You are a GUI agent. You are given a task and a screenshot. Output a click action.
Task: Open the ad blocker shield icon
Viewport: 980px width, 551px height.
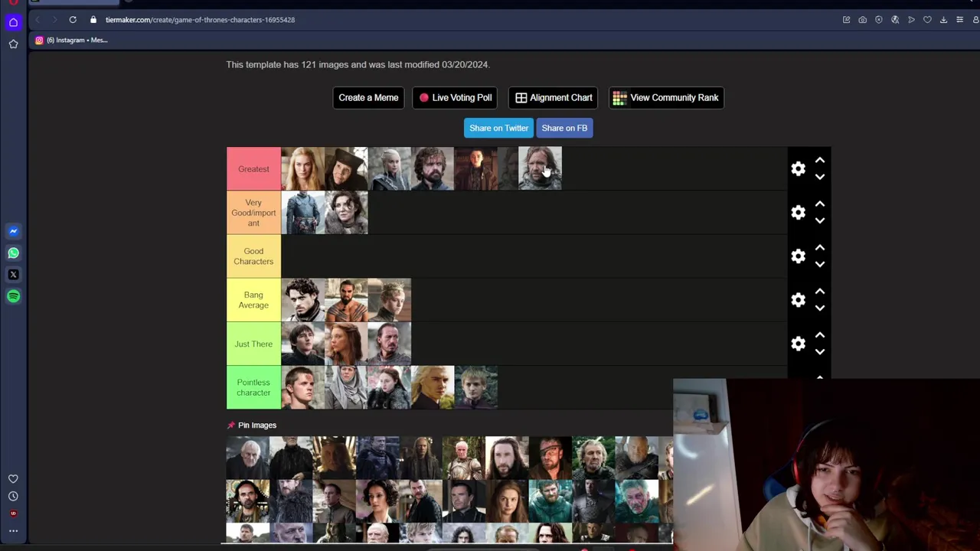point(879,20)
